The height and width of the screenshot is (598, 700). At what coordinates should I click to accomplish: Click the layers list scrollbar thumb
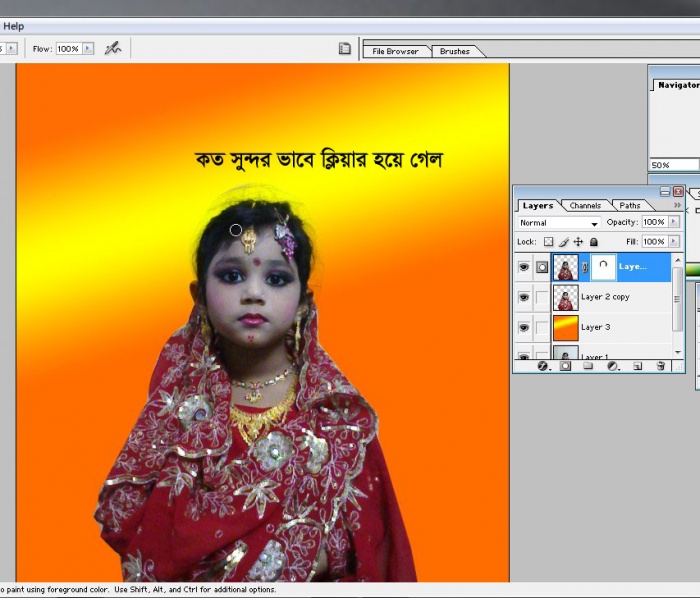click(x=677, y=299)
